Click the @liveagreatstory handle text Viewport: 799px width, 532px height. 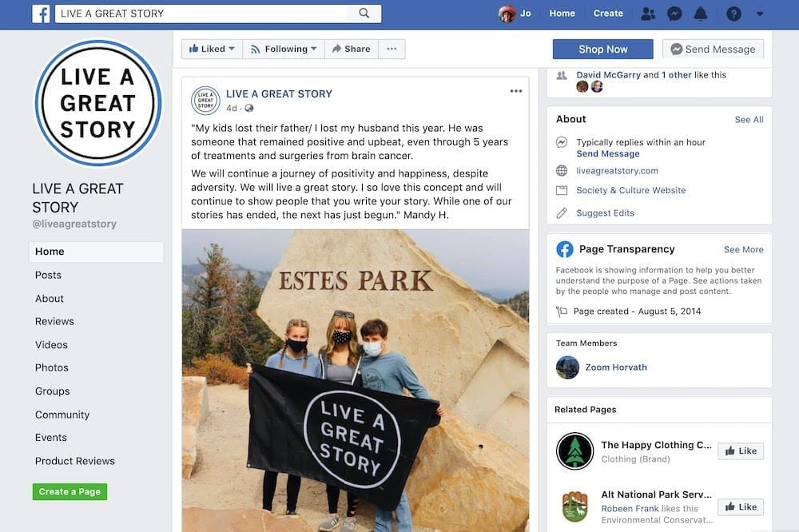tap(74, 224)
